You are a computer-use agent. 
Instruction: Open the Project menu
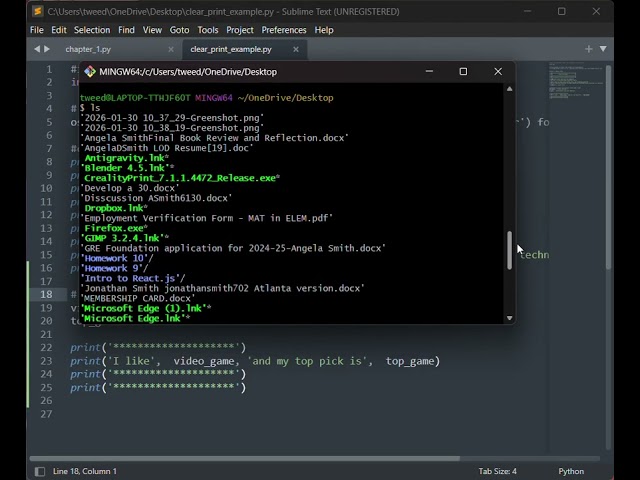240,30
